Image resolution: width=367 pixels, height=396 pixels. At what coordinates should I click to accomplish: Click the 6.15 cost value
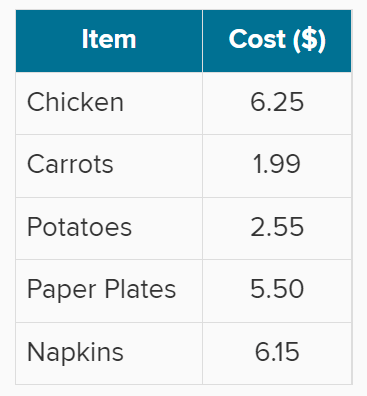277,352
